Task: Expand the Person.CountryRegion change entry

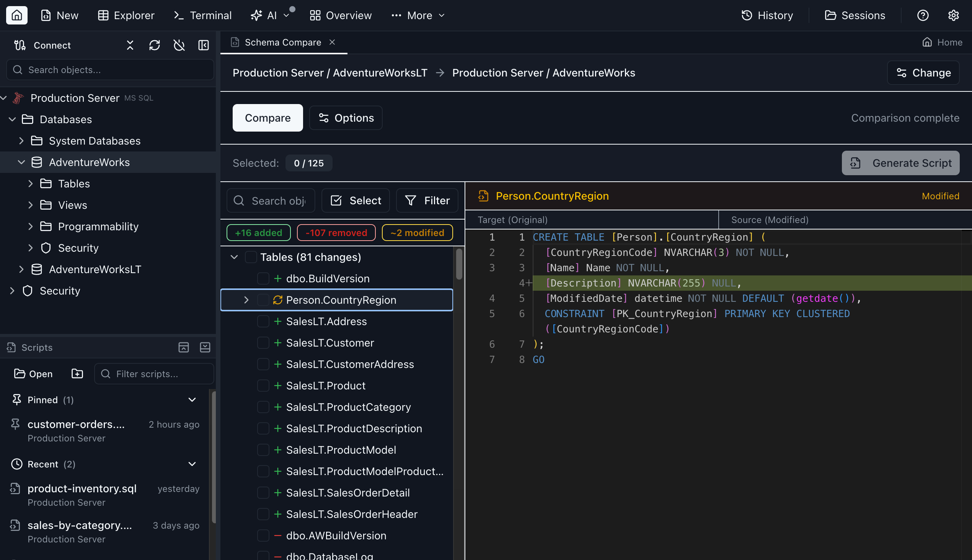Action: tap(246, 300)
